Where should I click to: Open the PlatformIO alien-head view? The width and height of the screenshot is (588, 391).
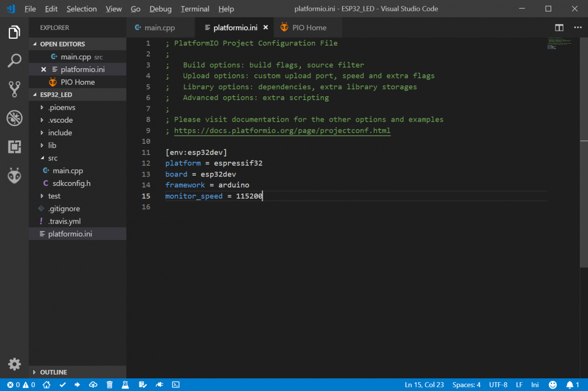point(14,176)
